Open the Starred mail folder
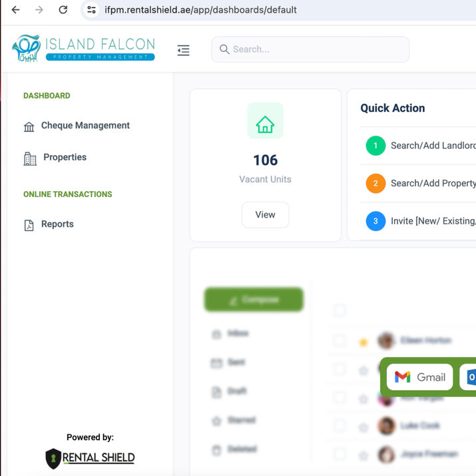476x476 pixels. [x=234, y=420]
